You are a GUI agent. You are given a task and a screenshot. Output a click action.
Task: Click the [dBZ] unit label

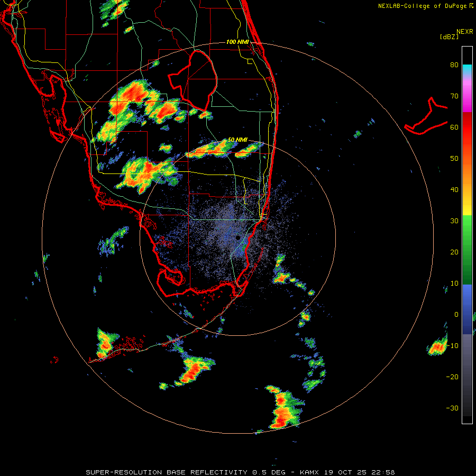click(x=449, y=36)
